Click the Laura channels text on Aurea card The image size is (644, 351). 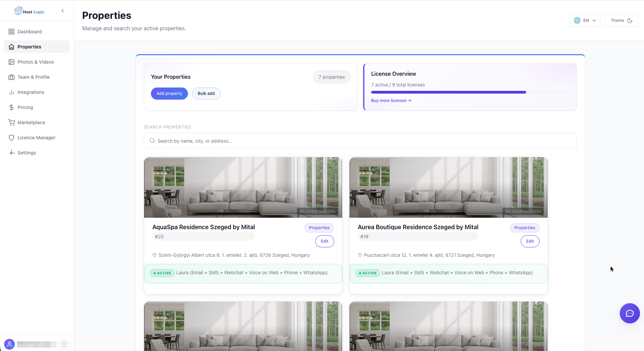coord(457,273)
